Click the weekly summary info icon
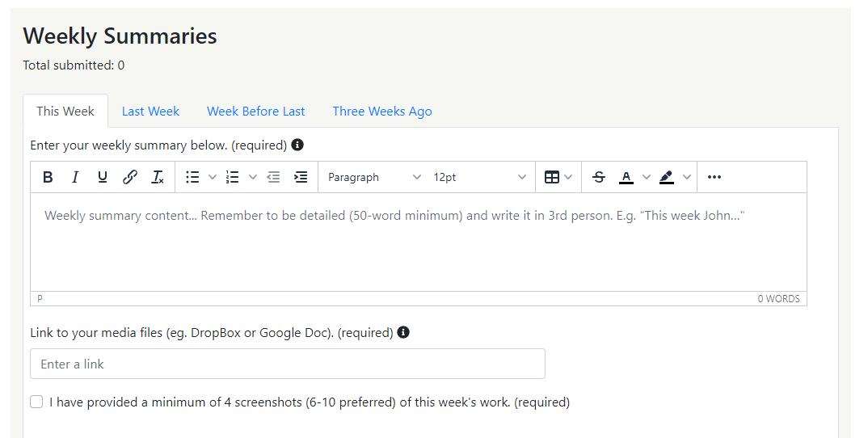Image resolution: width=868 pixels, height=438 pixels. click(297, 145)
